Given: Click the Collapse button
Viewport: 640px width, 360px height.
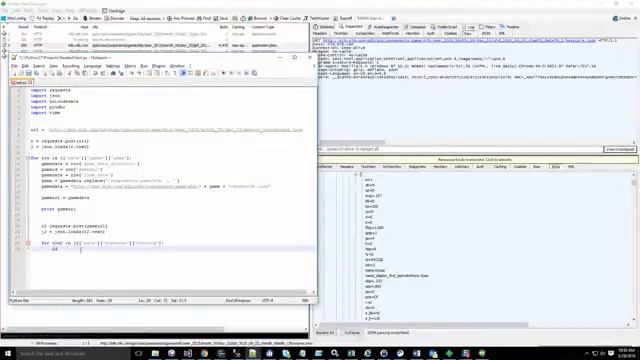Looking at the screenshot, I should pyautogui.click(x=352, y=333).
